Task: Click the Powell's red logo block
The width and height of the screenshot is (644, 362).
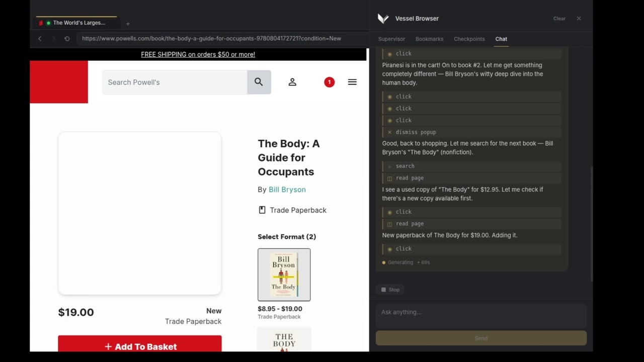Action: (59, 82)
